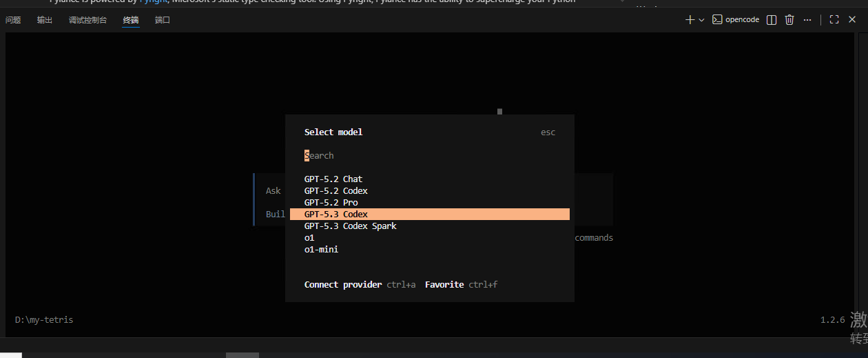The image size is (868, 358).
Task: Maximize the panel size
Action: pyautogui.click(x=834, y=20)
